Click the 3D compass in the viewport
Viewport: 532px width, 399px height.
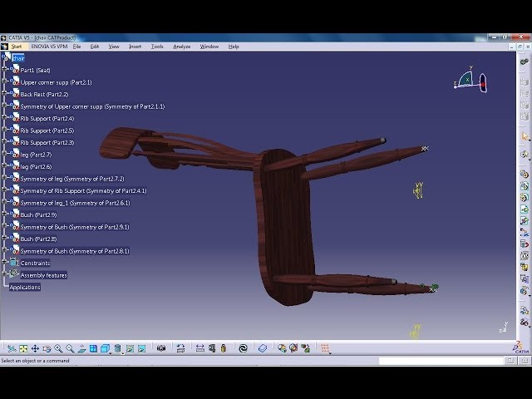point(470,80)
